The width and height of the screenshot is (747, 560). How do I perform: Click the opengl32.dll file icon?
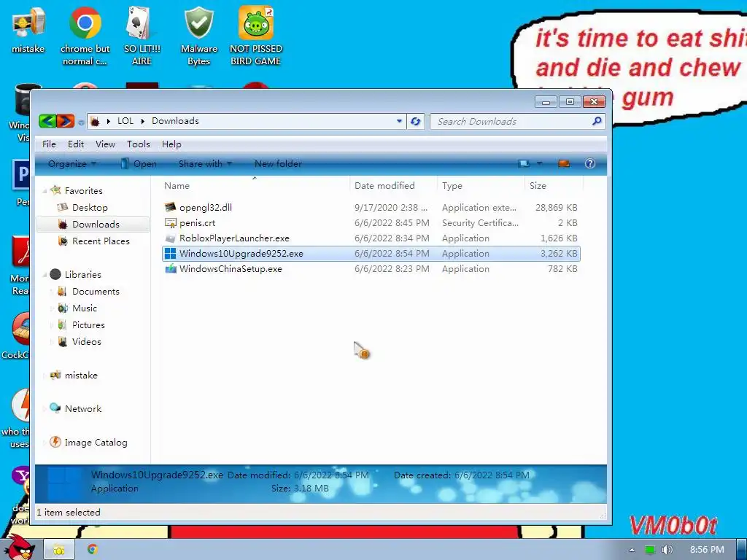tap(170, 208)
